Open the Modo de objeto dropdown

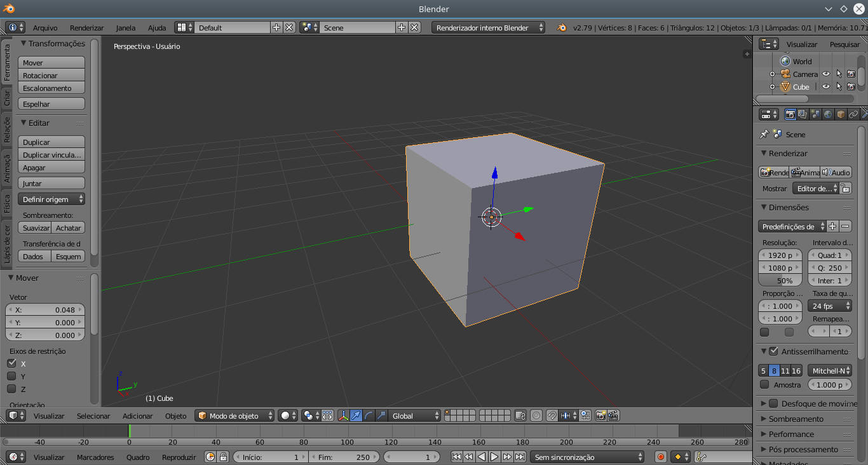234,415
